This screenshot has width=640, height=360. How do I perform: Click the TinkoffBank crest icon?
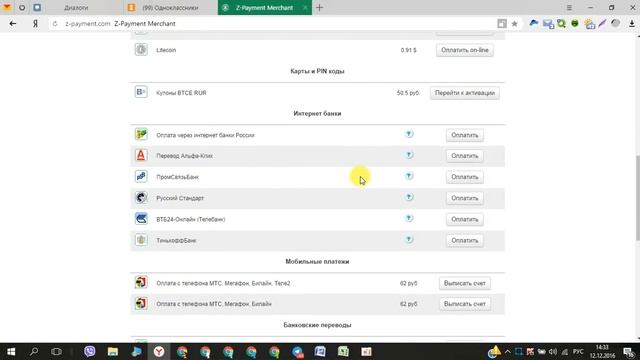click(x=141, y=240)
